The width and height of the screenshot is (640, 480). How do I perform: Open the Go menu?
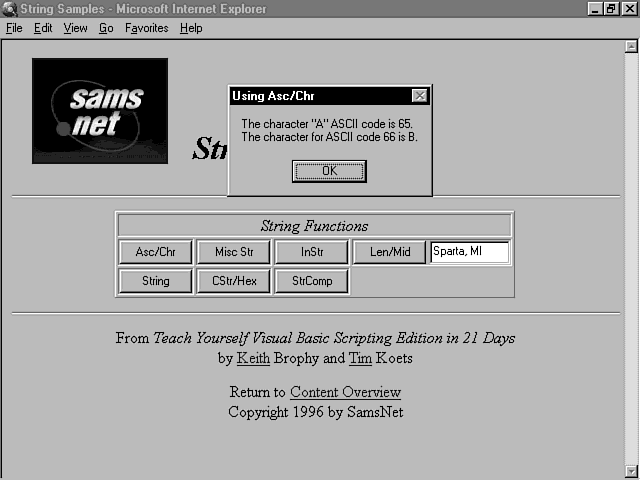tap(106, 28)
